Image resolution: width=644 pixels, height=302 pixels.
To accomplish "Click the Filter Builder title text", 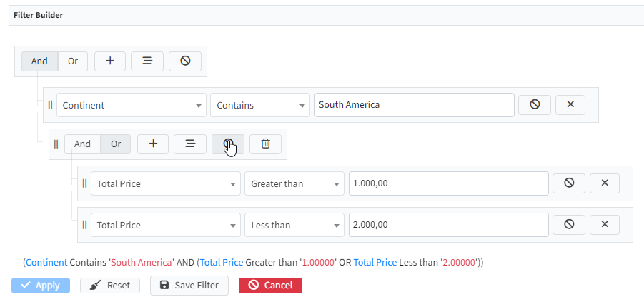I will 38,15.
